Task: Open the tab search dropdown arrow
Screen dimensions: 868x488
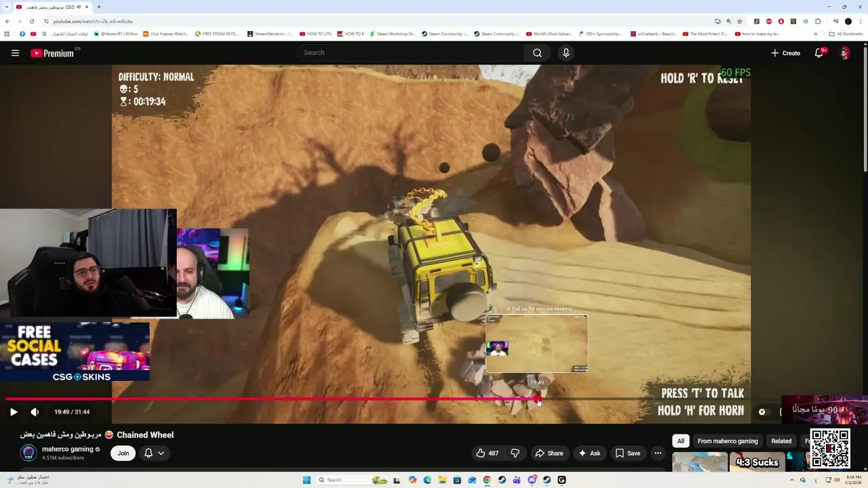Action: click(x=7, y=7)
